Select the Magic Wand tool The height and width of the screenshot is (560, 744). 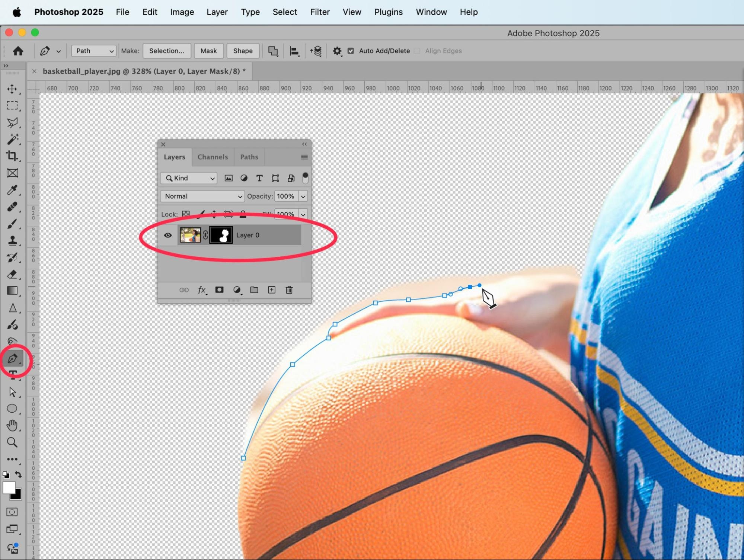coord(12,139)
